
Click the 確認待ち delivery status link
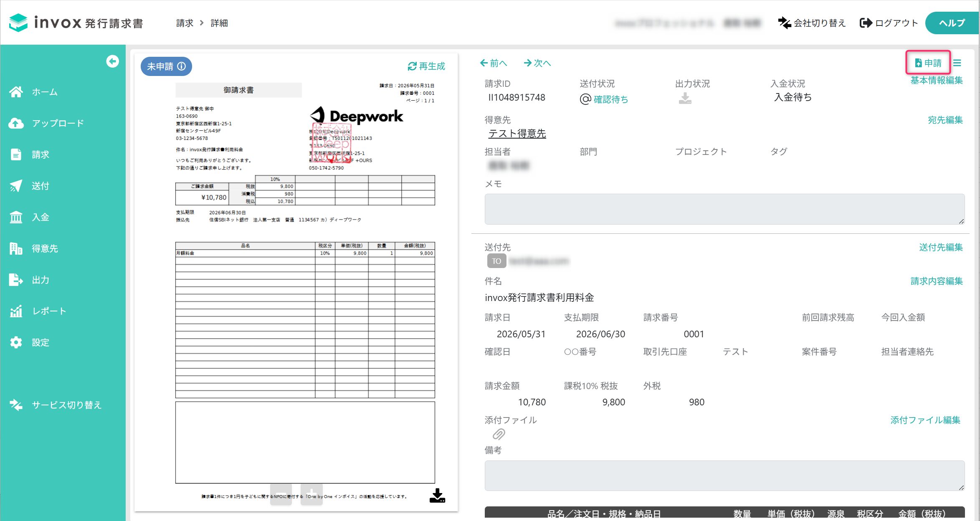click(610, 99)
